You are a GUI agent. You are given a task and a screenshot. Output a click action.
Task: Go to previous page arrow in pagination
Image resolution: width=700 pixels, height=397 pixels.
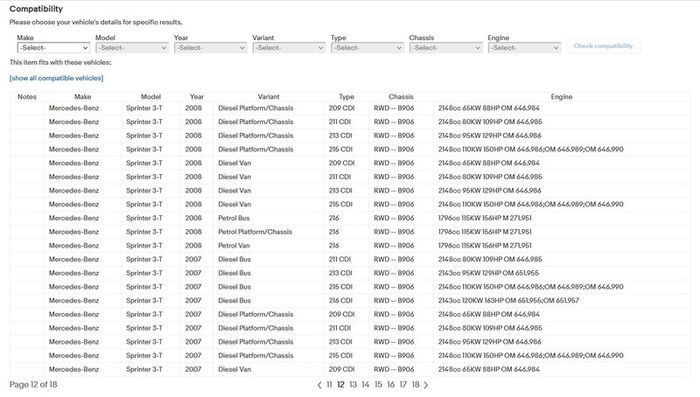click(319, 384)
